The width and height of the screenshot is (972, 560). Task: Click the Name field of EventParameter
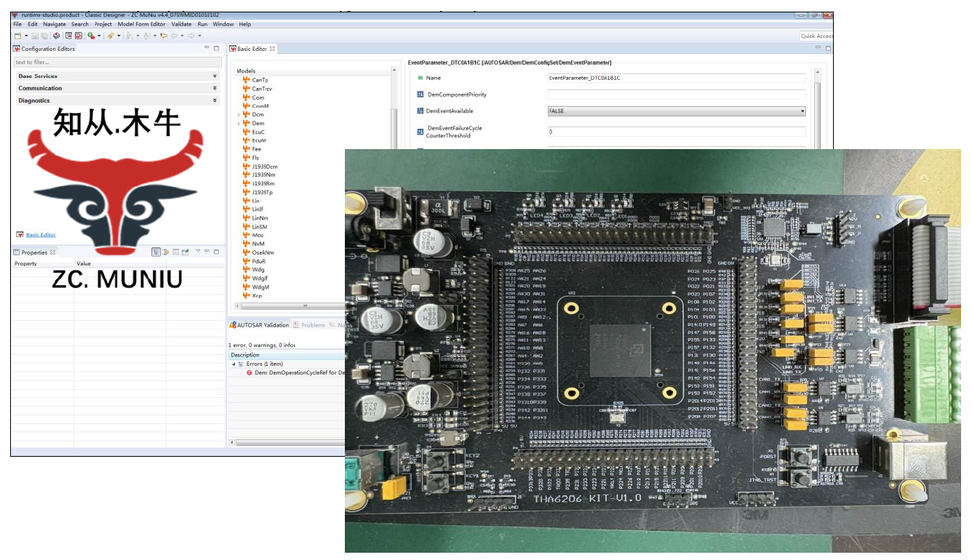[677, 78]
